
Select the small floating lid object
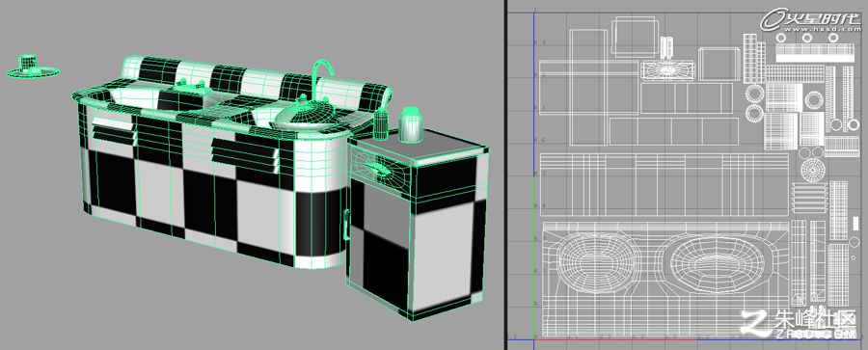coord(32,67)
